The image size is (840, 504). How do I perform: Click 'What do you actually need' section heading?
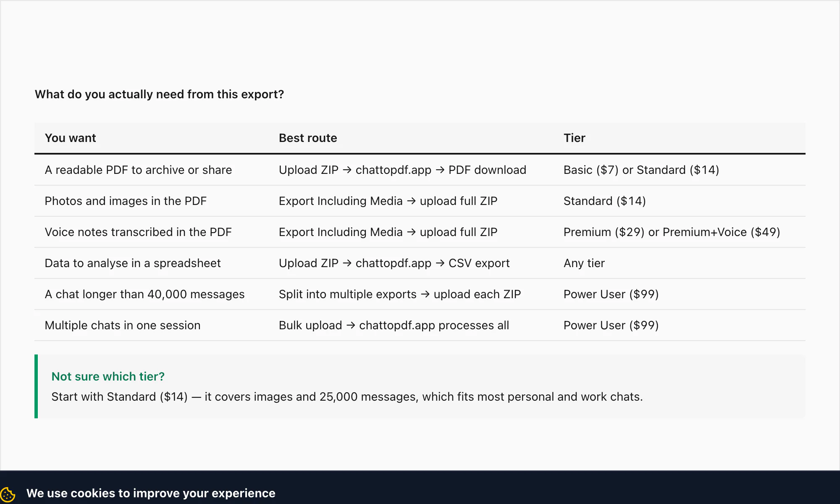tap(159, 94)
